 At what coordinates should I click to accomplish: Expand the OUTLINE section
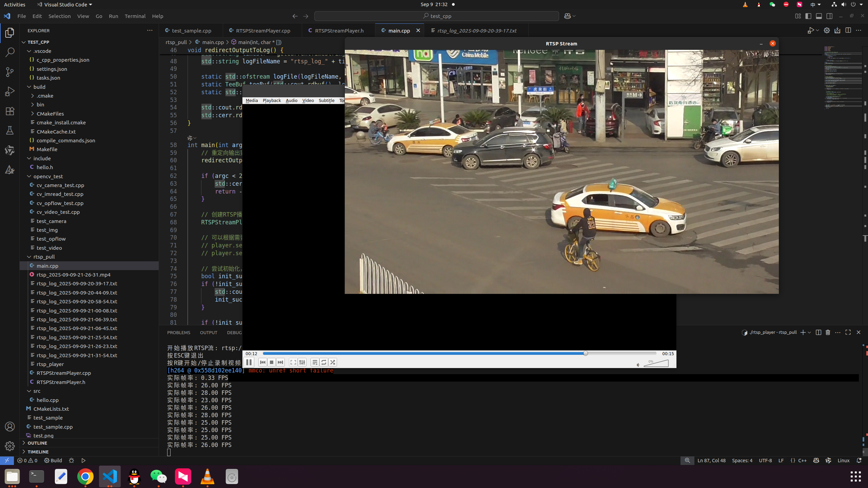tap(37, 443)
